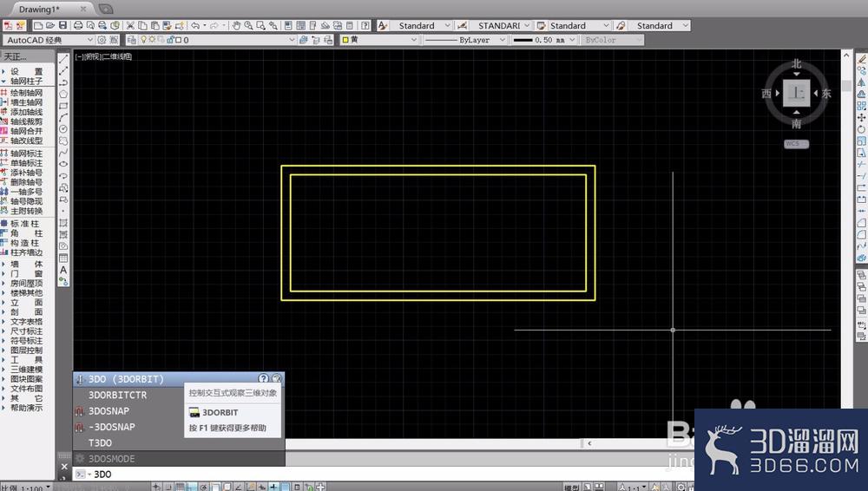The width and height of the screenshot is (868, 491).
Task: Close the command line window with X
Action: coord(64,467)
